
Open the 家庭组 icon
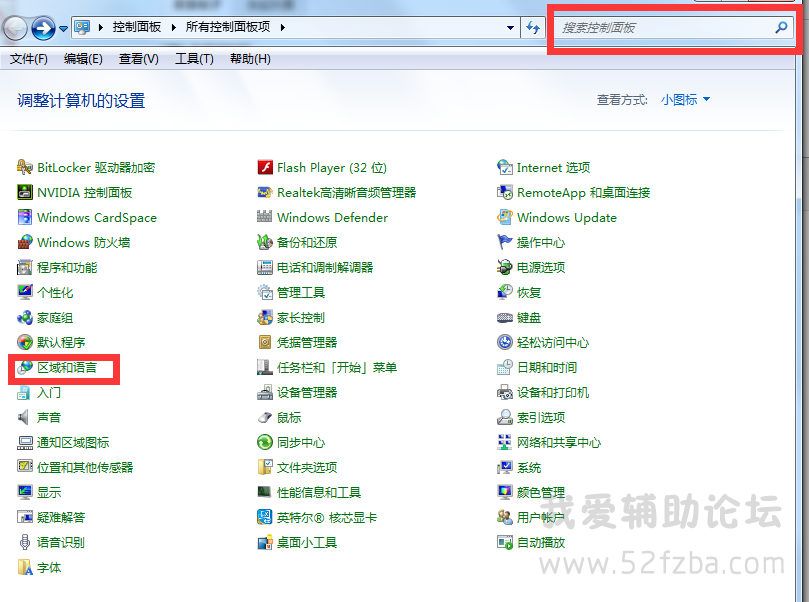pos(24,317)
